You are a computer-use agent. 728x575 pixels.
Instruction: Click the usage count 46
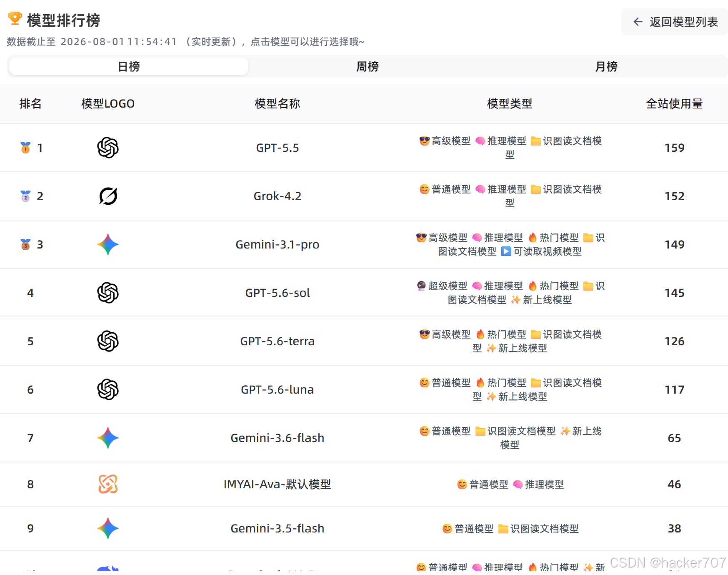click(x=674, y=485)
